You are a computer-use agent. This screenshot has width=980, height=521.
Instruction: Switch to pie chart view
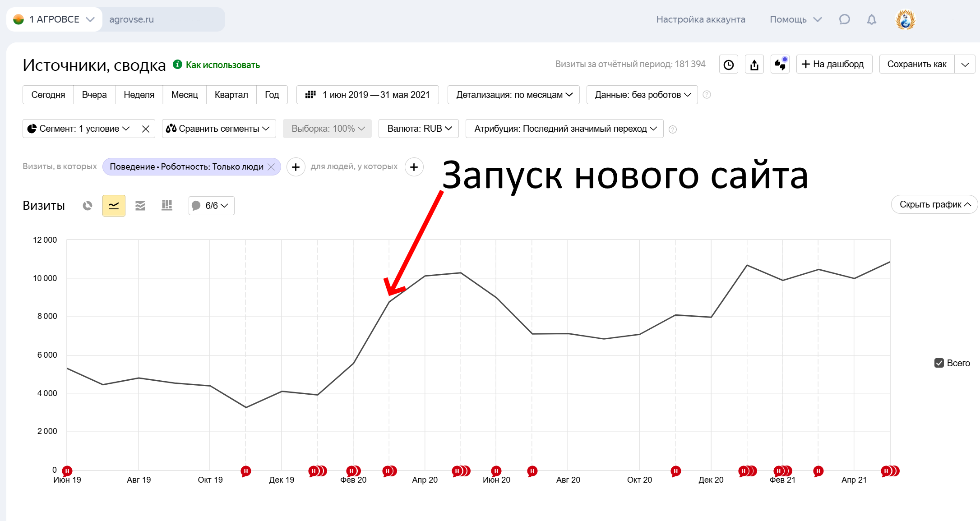pos(88,206)
